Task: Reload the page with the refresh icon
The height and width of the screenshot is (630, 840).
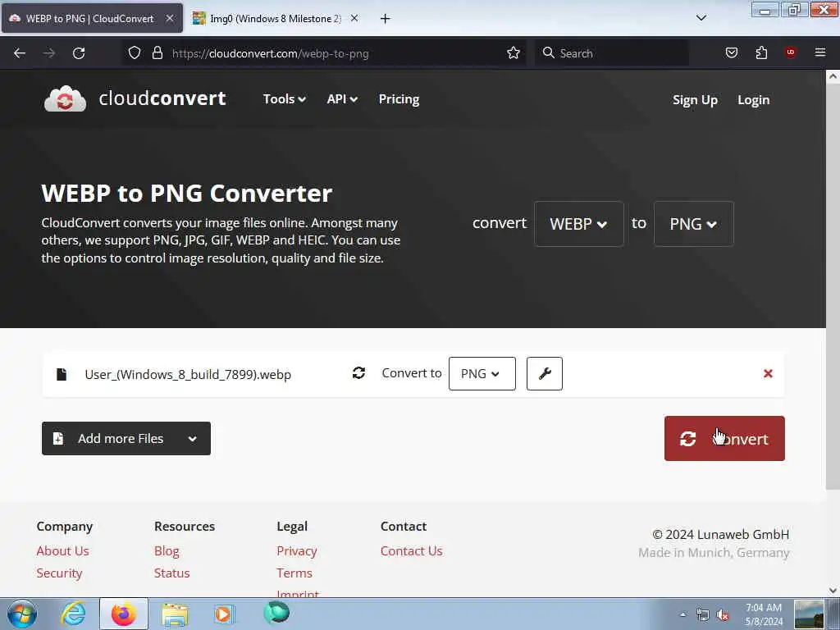Action: pos(79,53)
